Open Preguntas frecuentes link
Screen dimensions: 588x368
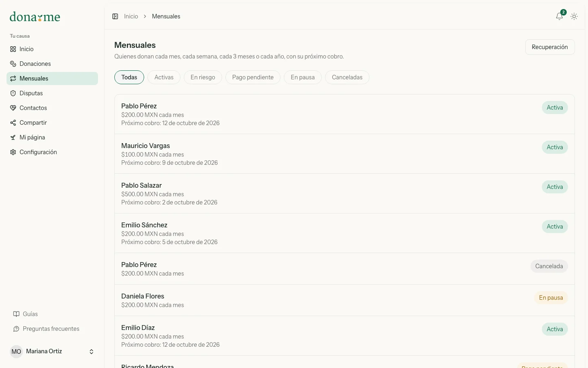click(x=51, y=329)
